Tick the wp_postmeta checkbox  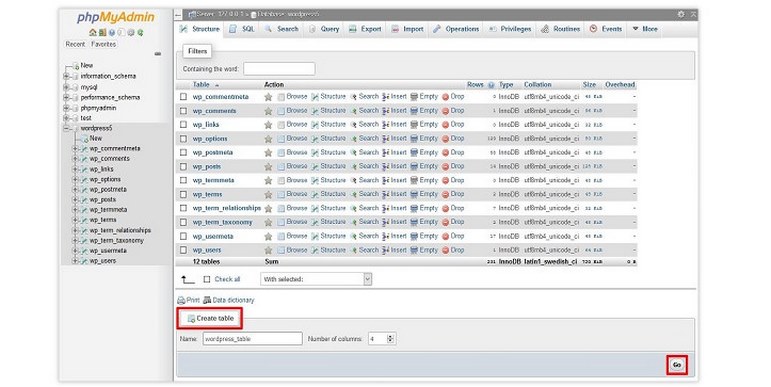183,153
